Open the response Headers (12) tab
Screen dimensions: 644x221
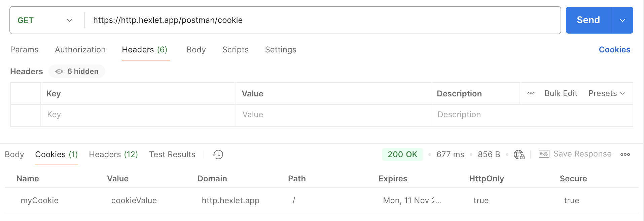point(113,154)
